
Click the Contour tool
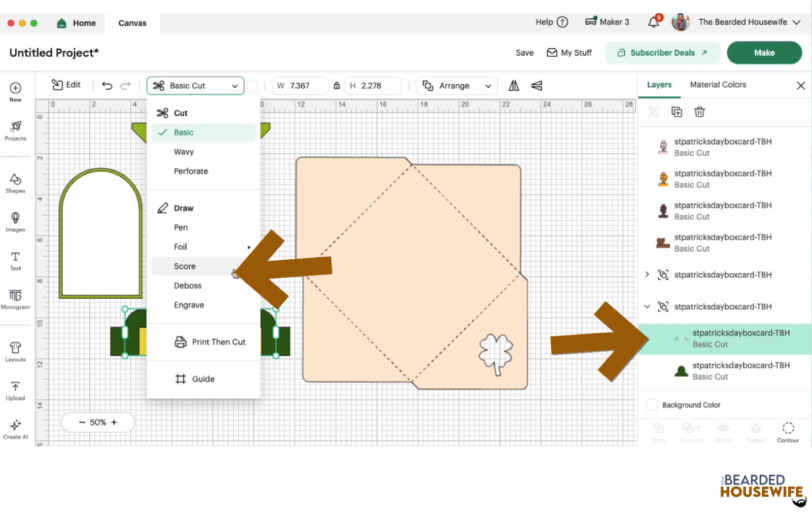pos(788,432)
